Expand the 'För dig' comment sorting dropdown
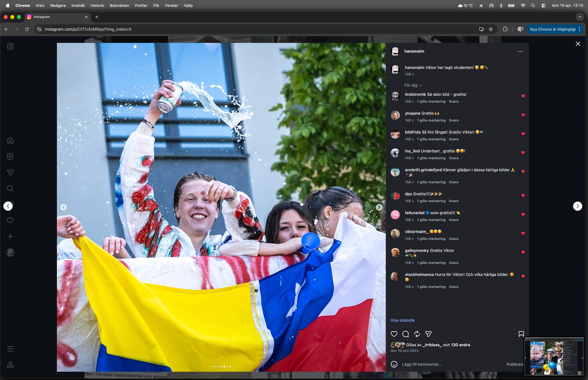The height and width of the screenshot is (380, 588). [413, 85]
